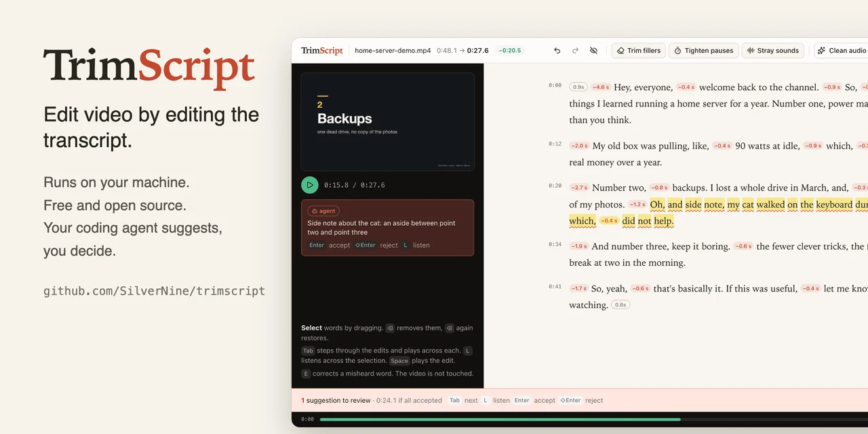Click "reject" in the agent suggestion card
868x434 pixels.
point(389,245)
